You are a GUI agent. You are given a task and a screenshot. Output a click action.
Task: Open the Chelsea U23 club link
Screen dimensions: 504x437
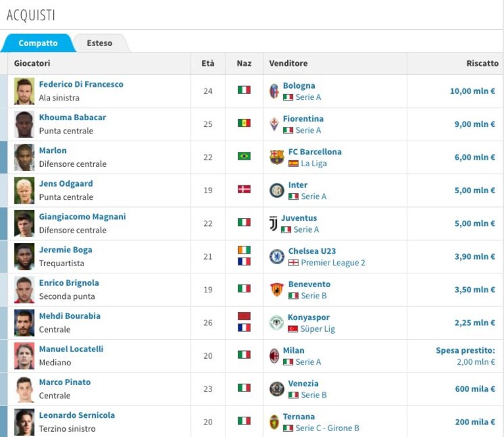pos(311,251)
